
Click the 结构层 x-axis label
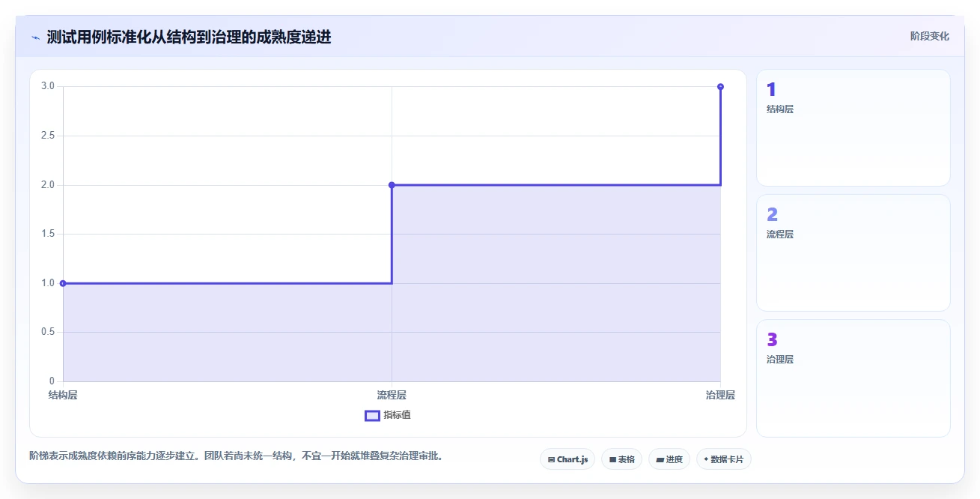[63, 395]
